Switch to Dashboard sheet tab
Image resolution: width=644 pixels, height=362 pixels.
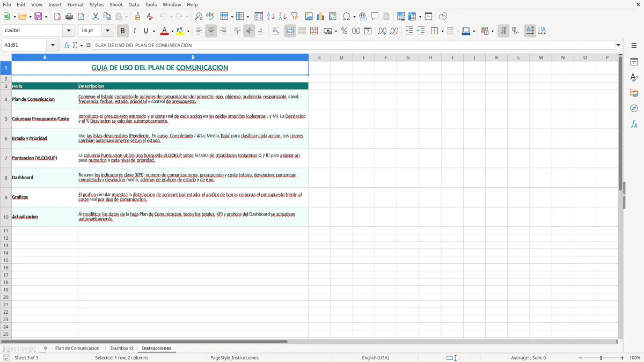(x=122, y=348)
